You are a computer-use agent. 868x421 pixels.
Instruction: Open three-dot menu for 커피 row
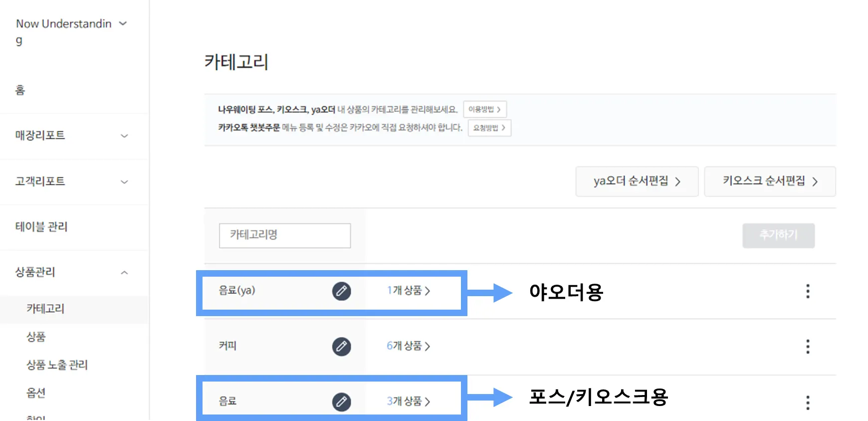808,347
